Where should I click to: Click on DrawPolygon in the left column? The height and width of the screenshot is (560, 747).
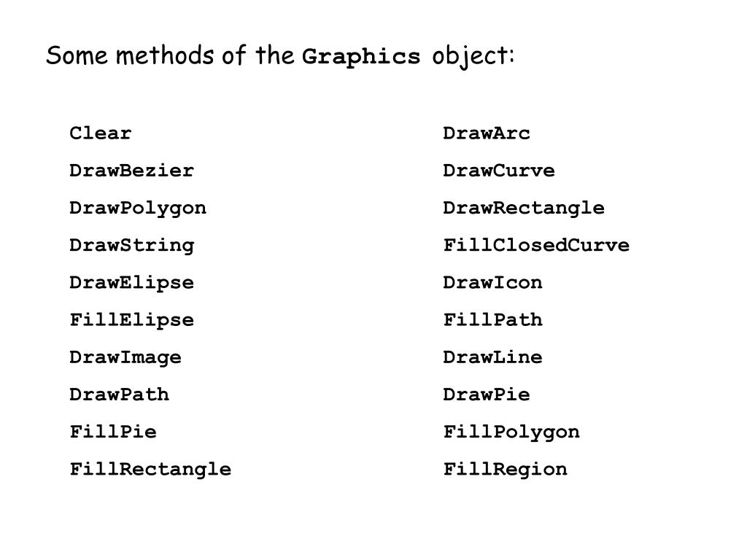[138, 209]
